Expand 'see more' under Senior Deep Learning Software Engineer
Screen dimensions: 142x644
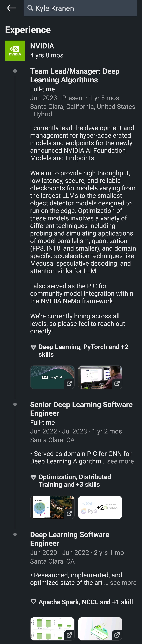[x=121, y=461]
